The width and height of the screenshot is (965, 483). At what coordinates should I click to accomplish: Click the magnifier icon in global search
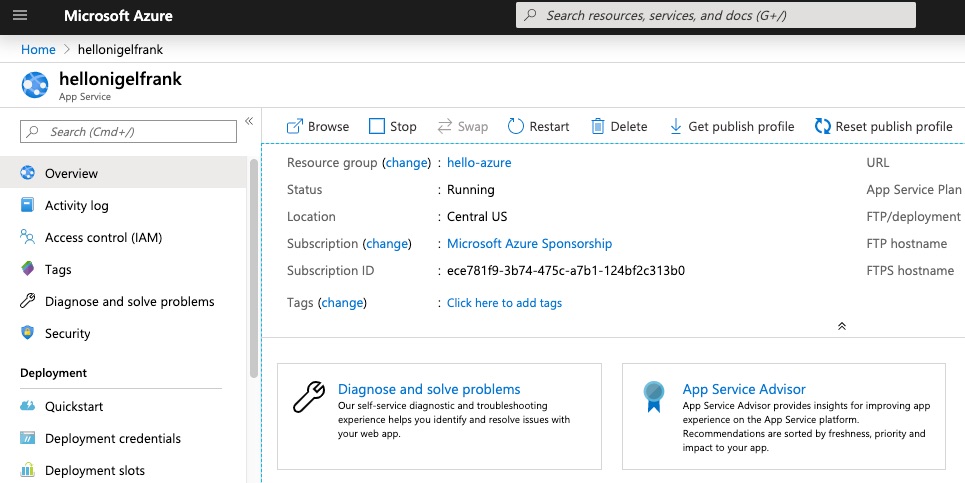point(530,15)
